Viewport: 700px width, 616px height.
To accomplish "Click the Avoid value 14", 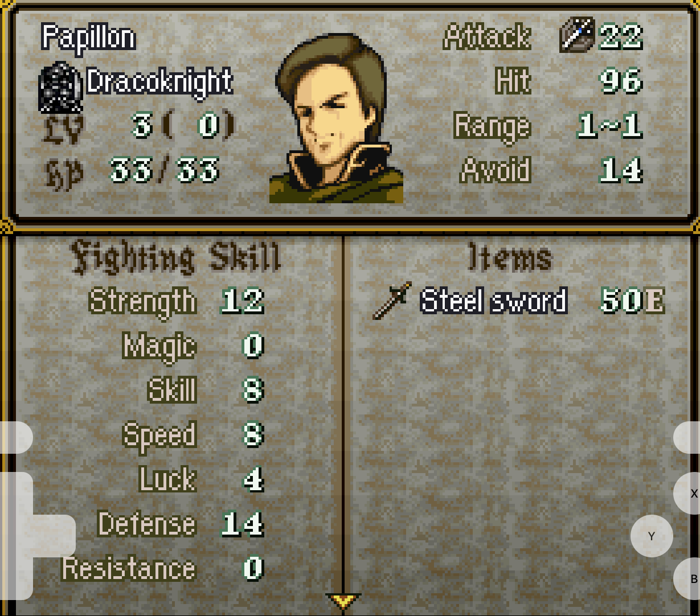I will coord(621,170).
